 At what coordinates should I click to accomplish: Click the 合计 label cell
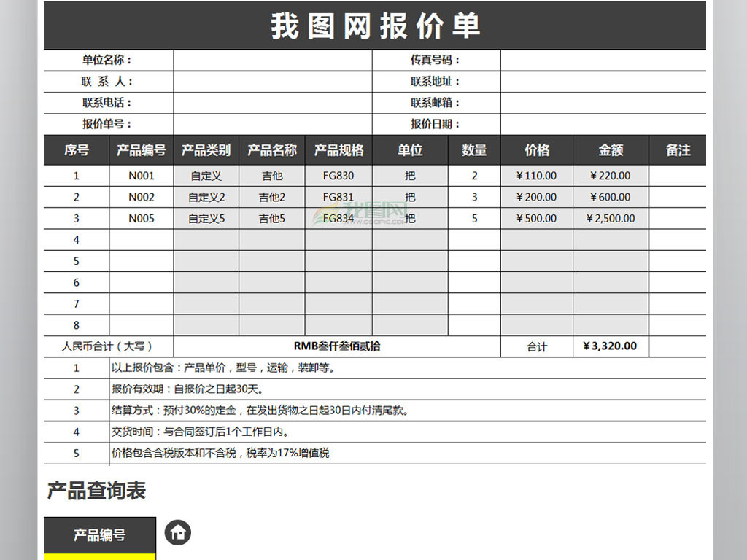[537, 346]
